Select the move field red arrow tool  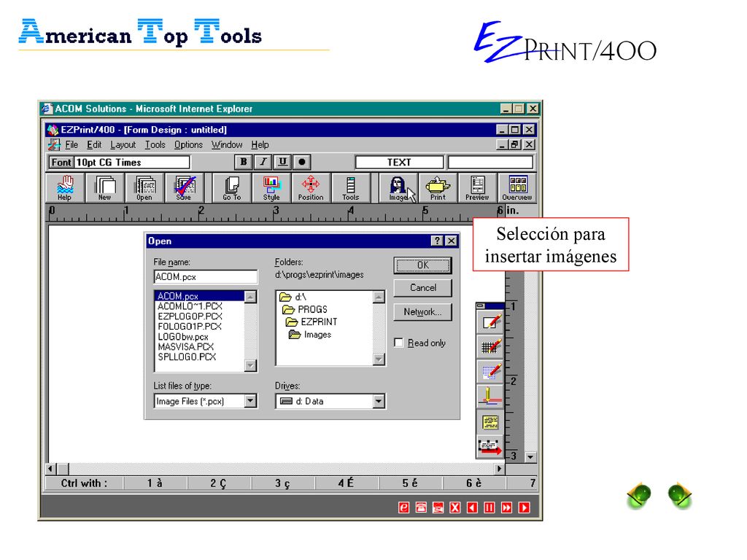[491, 446]
